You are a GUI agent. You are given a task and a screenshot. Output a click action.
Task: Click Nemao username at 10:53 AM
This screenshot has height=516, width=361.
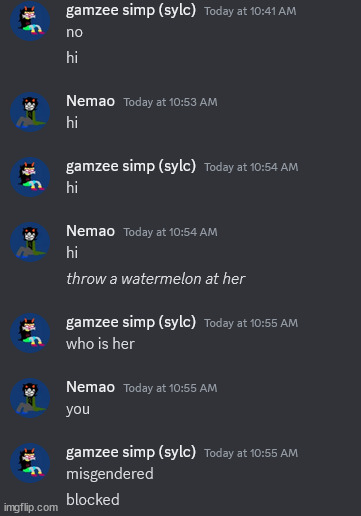coord(90,101)
